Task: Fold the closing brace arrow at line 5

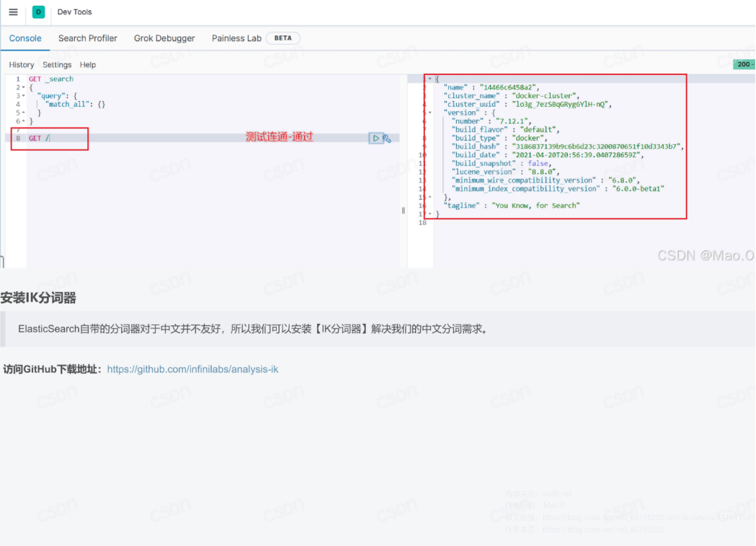Action: (x=24, y=113)
